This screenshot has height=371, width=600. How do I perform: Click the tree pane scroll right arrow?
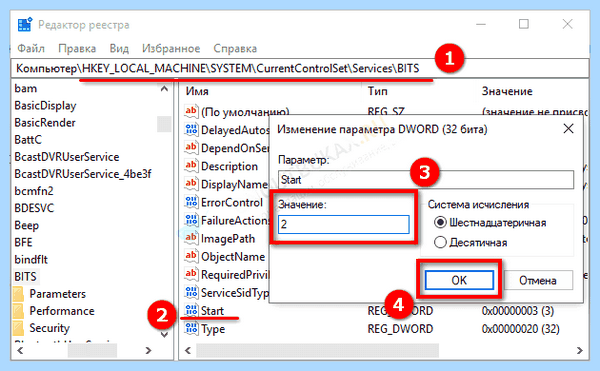(x=148, y=350)
